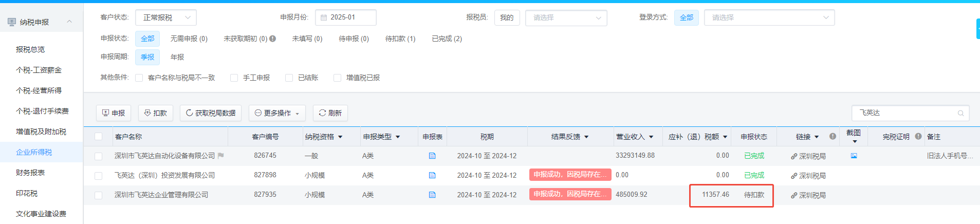Open 深圳税局 link for 深圳市飞英达企业管理有限公司

coord(808,195)
